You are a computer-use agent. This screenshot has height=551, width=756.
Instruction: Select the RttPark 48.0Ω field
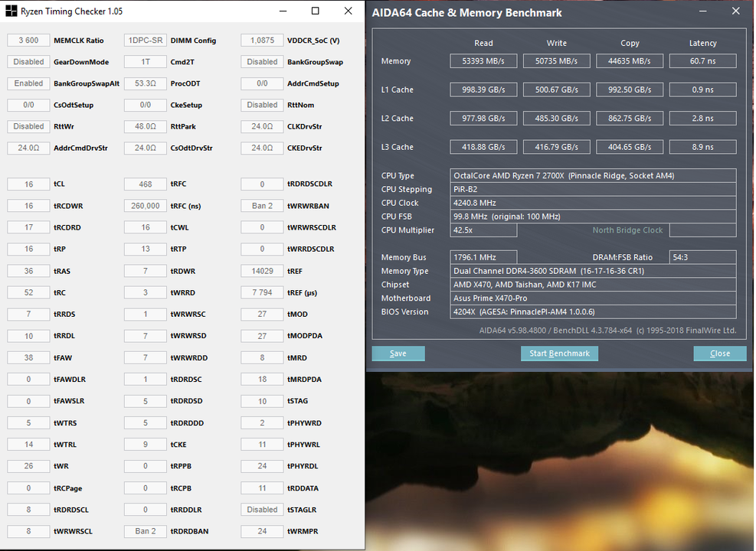[145, 126]
